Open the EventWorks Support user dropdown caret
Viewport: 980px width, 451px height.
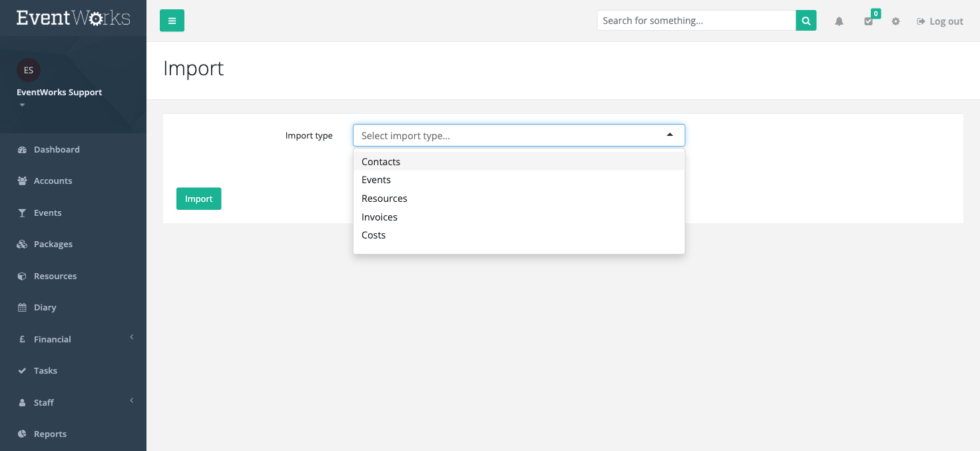click(x=22, y=105)
